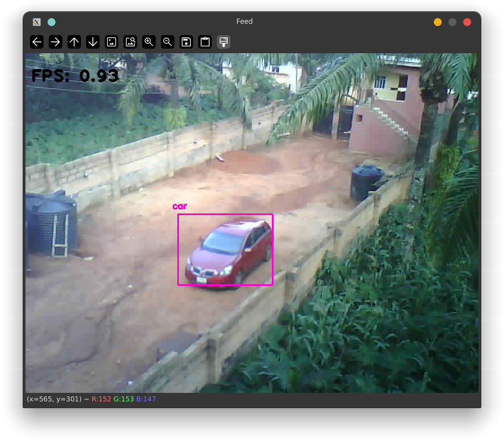
Task: Click the car detection label
Action: (x=180, y=206)
